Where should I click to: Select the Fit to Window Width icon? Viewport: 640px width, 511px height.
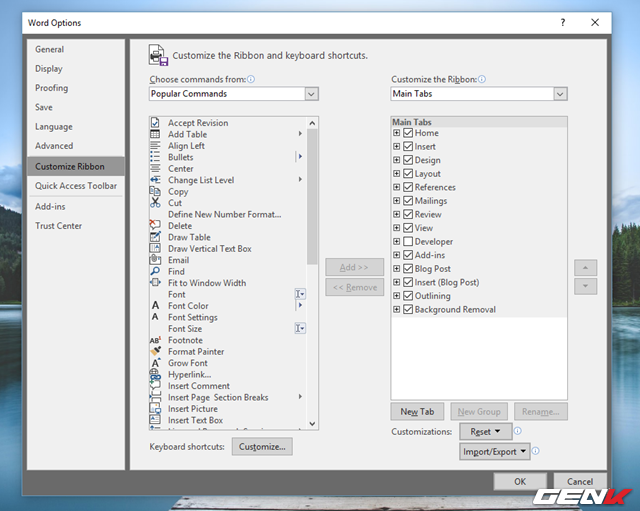(155, 282)
